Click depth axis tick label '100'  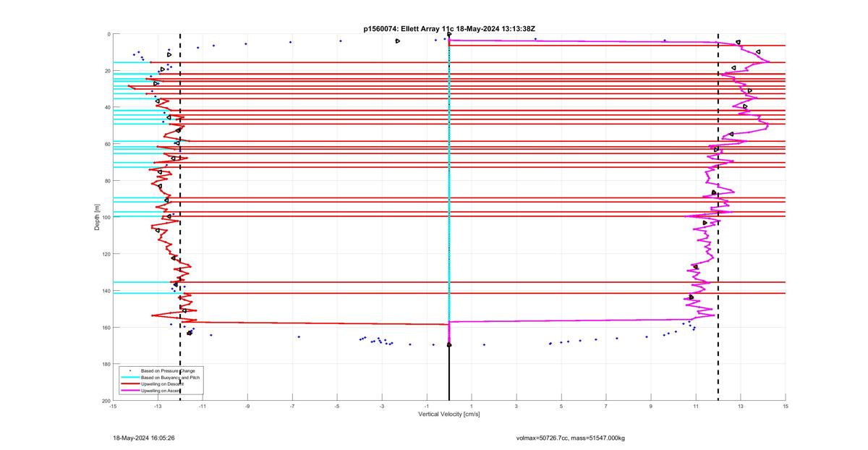[106, 217]
